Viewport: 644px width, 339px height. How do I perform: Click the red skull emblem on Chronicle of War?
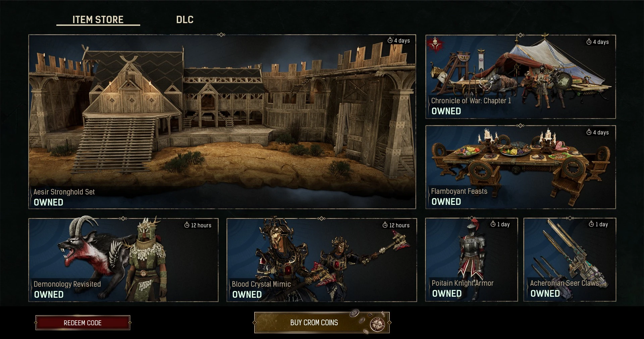[436, 45]
